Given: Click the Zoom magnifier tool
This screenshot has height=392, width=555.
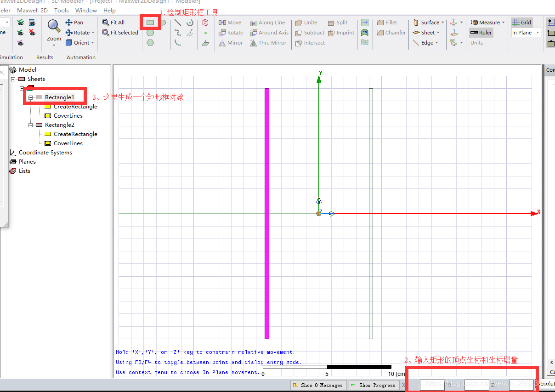Looking at the screenshot, I should coord(54,27).
